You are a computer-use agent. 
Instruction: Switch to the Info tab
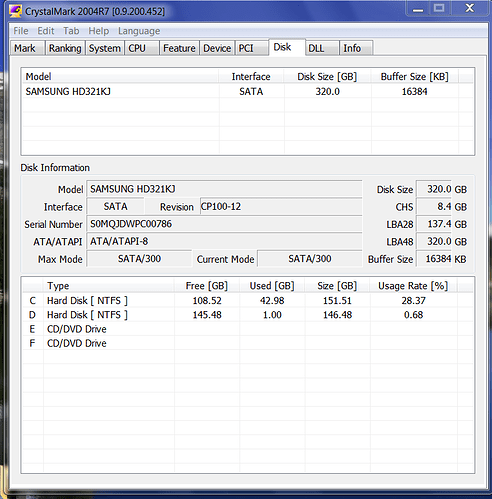356,48
